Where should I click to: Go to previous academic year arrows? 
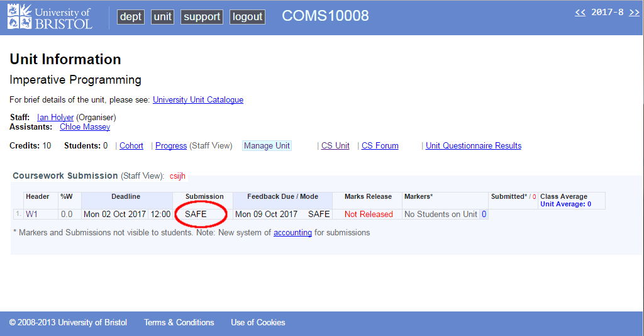(x=580, y=13)
